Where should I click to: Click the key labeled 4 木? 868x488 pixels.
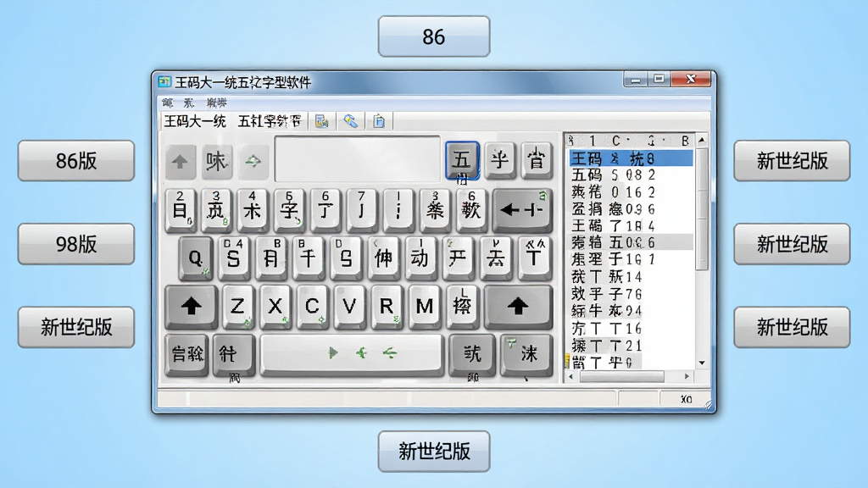click(253, 210)
